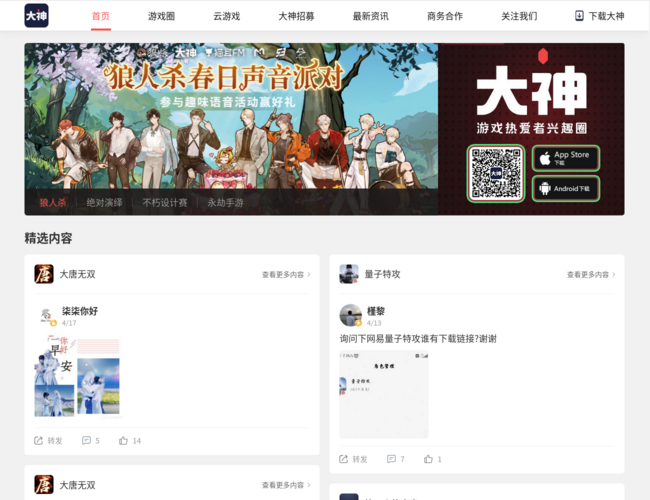Open the 你好早安 collage image
650x500 pixels.
pos(77,376)
